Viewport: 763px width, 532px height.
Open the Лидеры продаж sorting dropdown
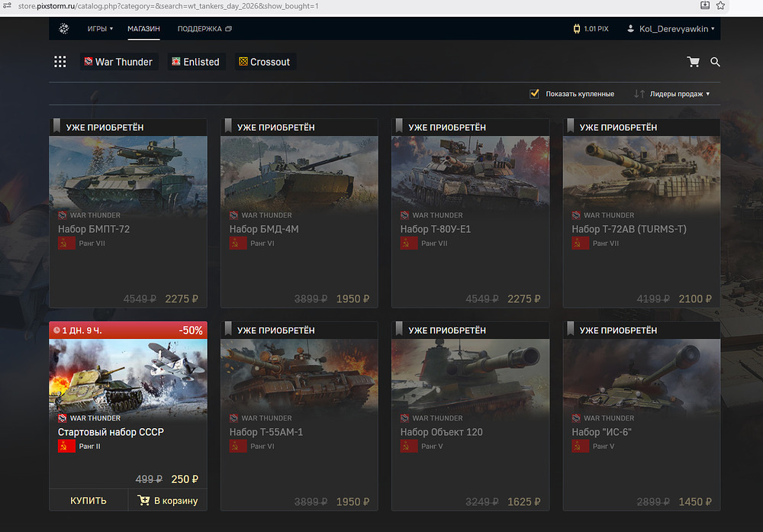(679, 93)
